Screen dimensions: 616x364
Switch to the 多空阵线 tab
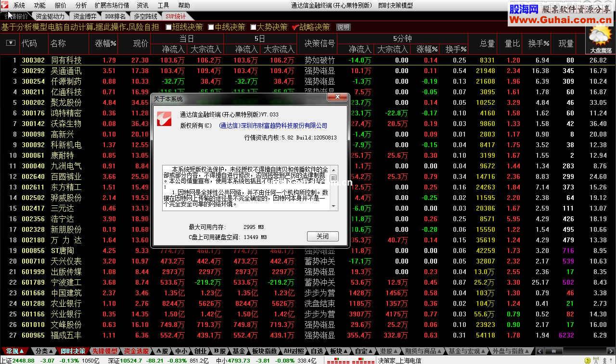coord(145,16)
